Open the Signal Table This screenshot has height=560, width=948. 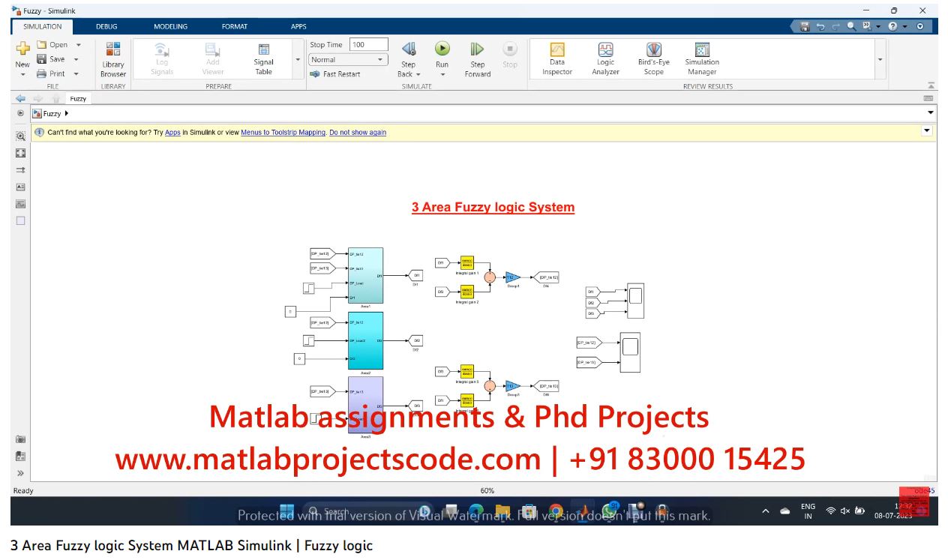[263, 59]
